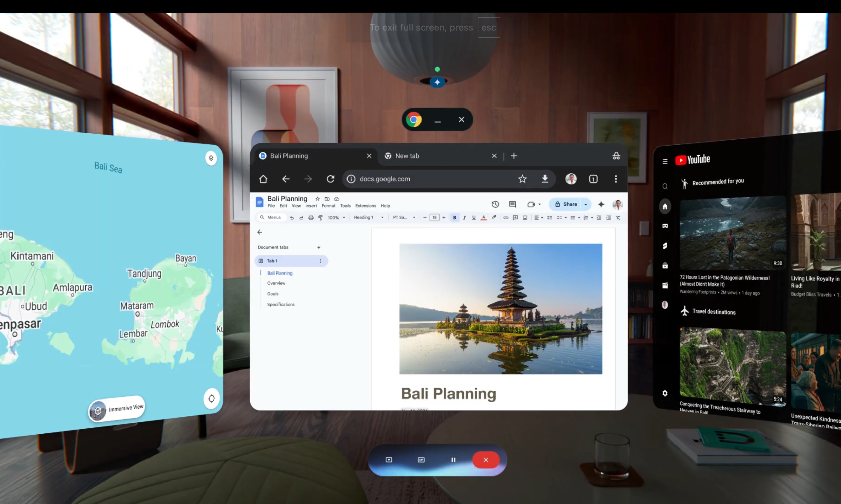The height and width of the screenshot is (504, 841).
Task: Toggle underline formatting
Action: pos(474,218)
